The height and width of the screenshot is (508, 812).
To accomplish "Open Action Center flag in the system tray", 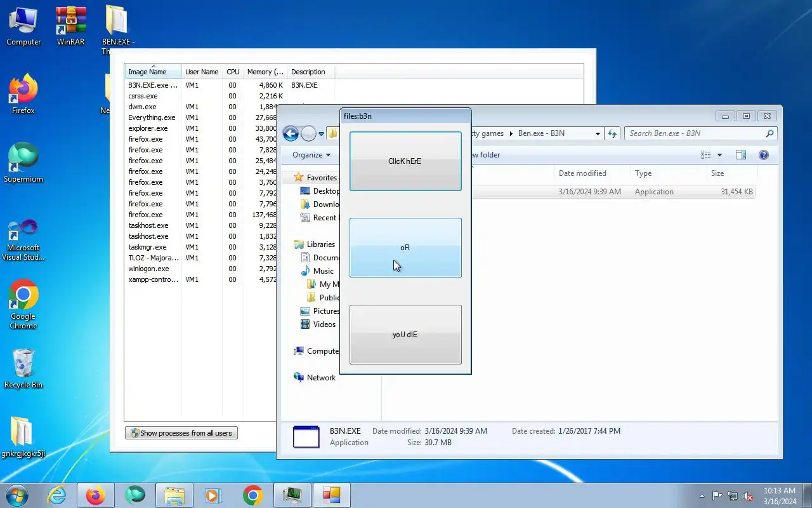I will tap(717, 496).
